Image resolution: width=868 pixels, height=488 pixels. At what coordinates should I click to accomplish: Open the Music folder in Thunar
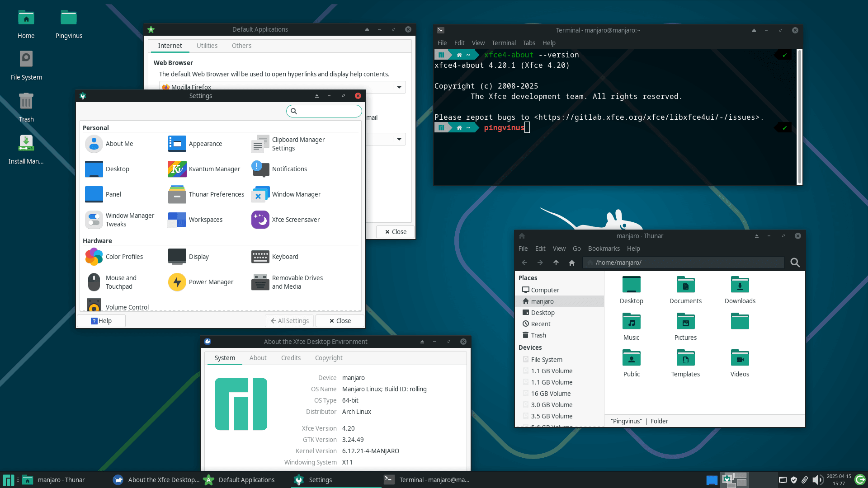point(631,327)
